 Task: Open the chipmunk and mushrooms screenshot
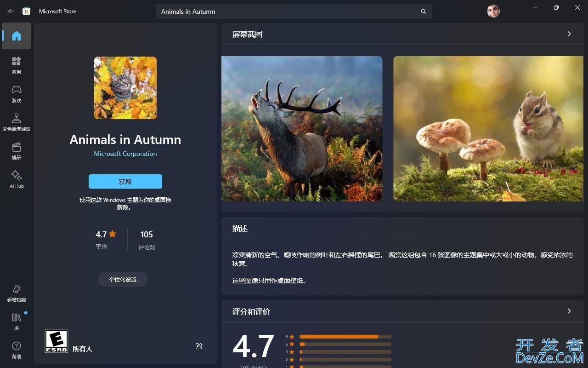pyautogui.click(x=488, y=129)
